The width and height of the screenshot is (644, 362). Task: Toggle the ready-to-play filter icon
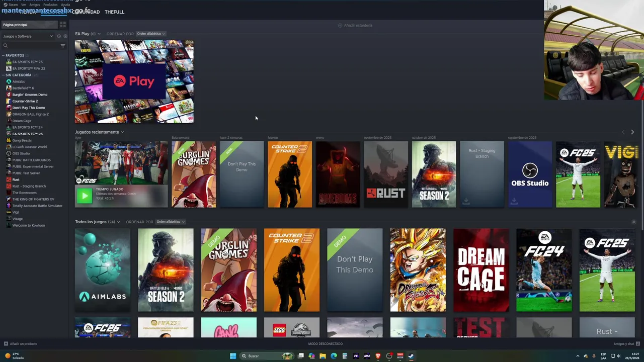tap(65, 36)
